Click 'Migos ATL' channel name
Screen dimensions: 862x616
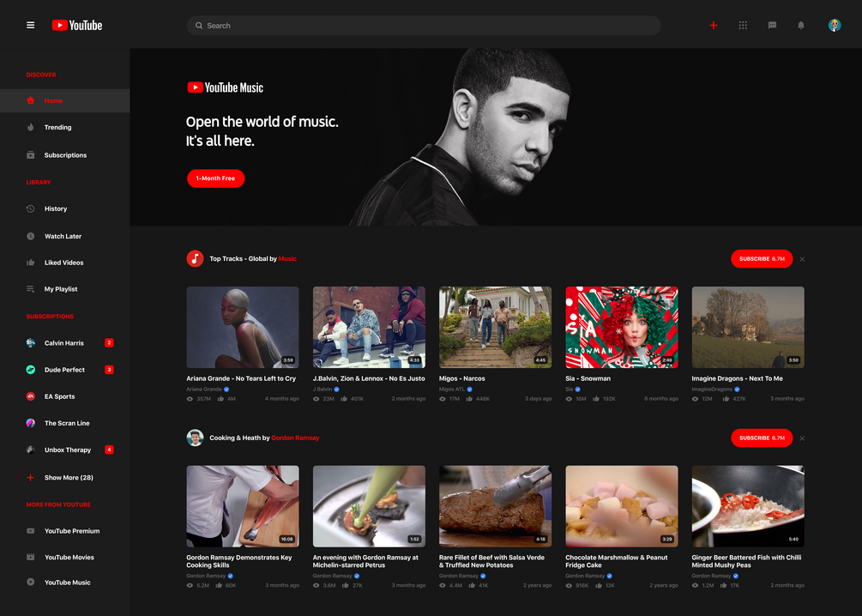(452, 389)
